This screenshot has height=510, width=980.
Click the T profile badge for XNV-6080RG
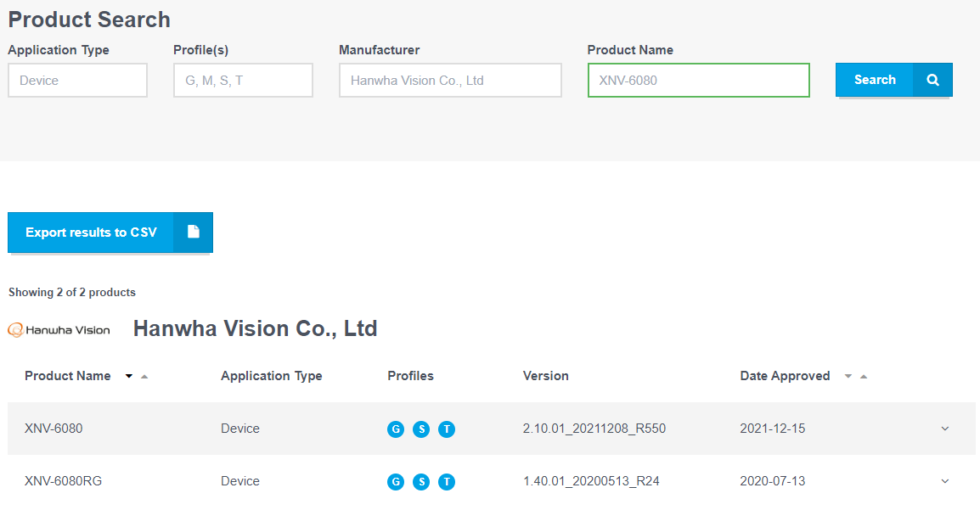pyautogui.click(x=446, y=481)
